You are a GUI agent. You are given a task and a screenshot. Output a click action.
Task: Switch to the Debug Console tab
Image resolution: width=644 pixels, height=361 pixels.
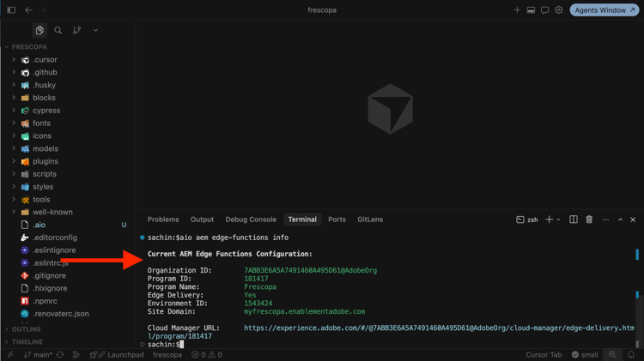(251, 220)
